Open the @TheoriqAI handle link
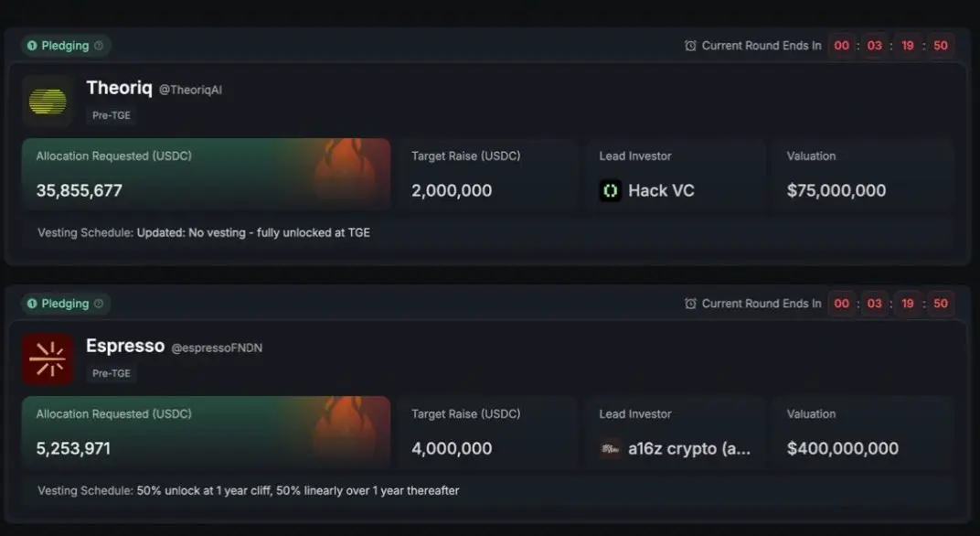Screen dimensions: 980x536 coord(190,90)
